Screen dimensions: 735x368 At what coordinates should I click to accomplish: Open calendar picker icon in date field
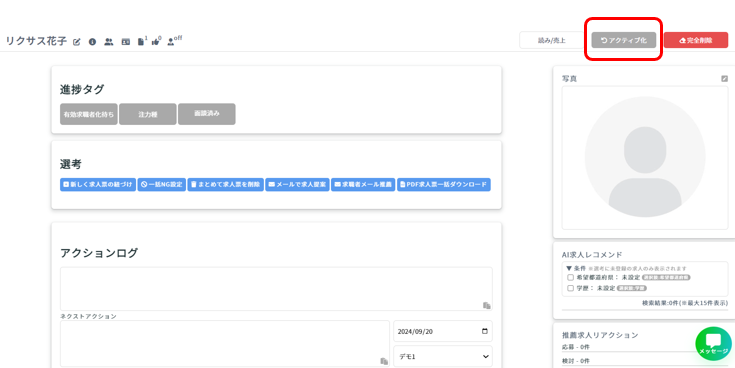click(485, 331)
